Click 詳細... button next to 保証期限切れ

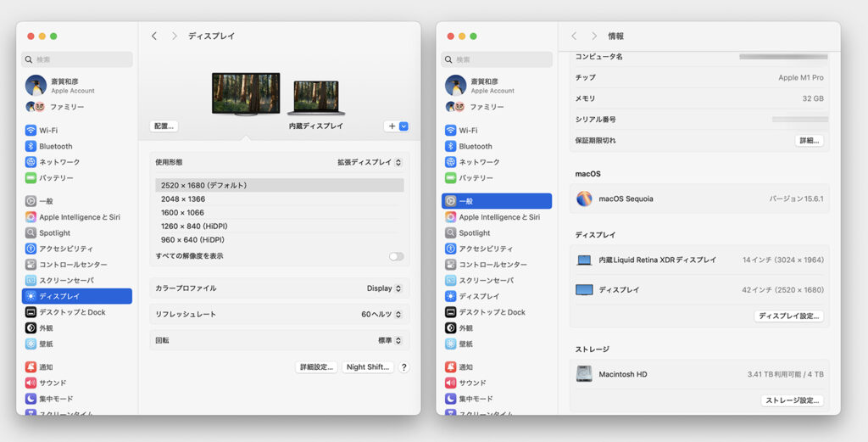click(810, 141)
